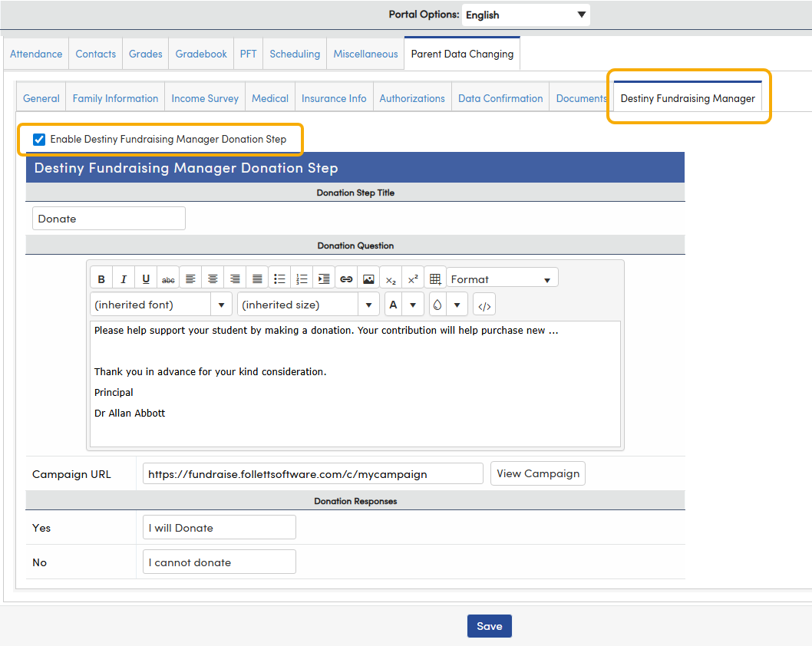This screenshot has height=646, width=812.
Task: Expand font color dropdown arrow
Action: [413, 305]
